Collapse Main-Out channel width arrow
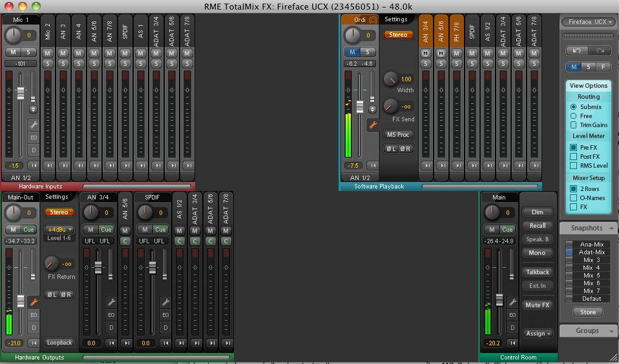Image resolution: width=619 pixels, height=364 pixels. click(x=34, y=343)
